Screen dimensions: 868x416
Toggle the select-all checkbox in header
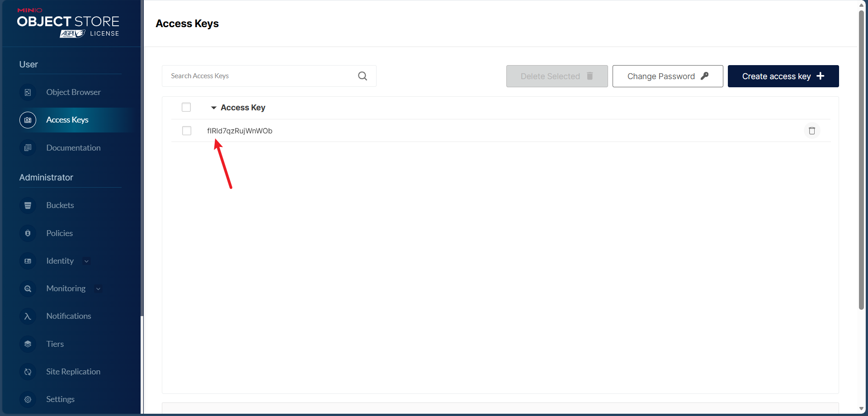point(186,107)
